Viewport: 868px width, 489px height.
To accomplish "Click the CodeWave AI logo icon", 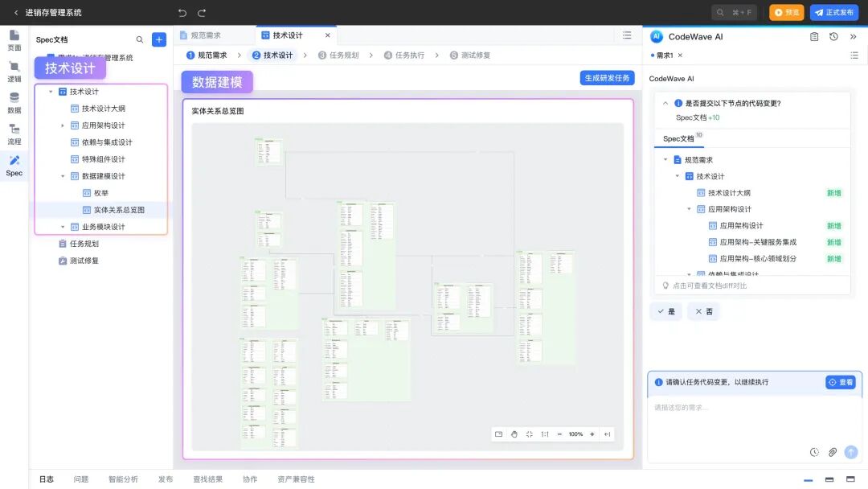I will click(x=657, y=36).
